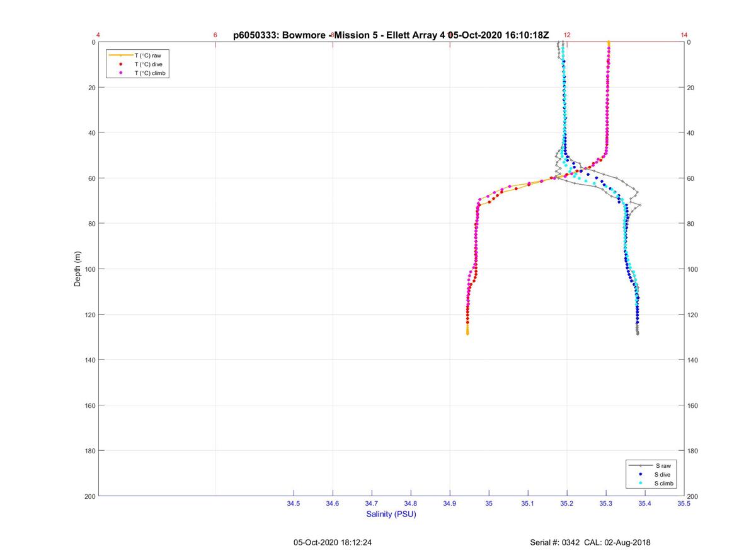Click the blue dot marker for S dive
Viewport: 756px width, 558px height.
641,474
